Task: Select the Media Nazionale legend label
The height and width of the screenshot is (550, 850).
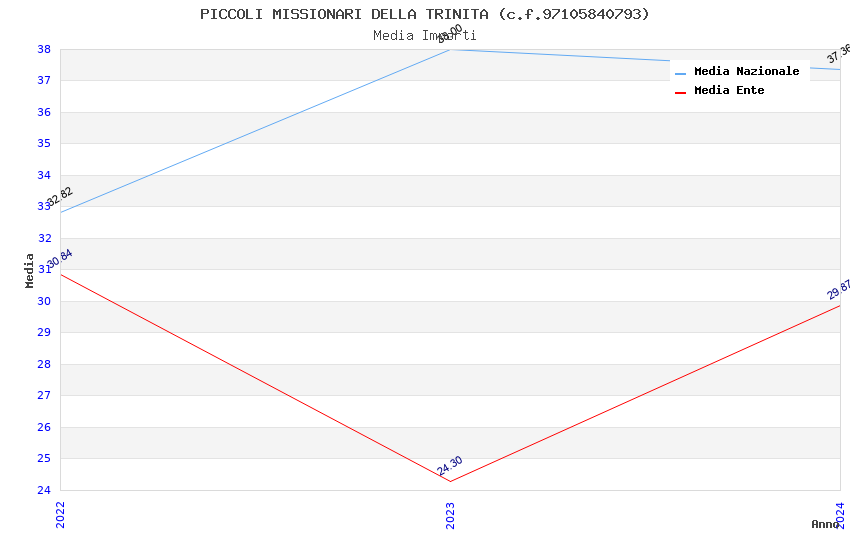Action: (x=746, y=71)
